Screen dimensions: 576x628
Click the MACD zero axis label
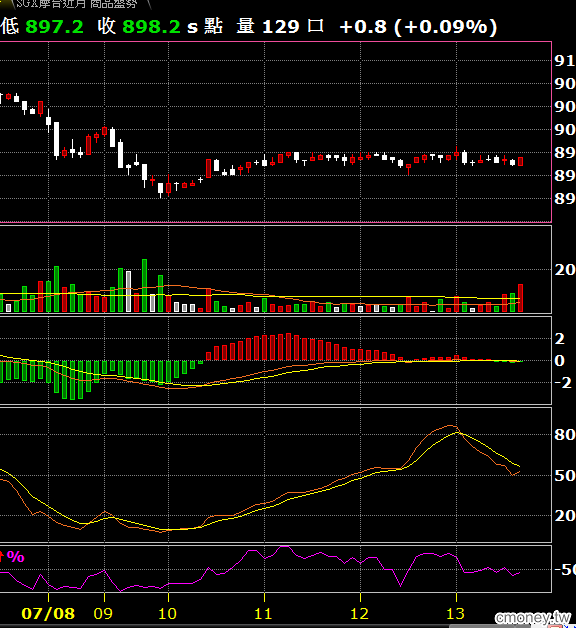[x=560, y=360]
